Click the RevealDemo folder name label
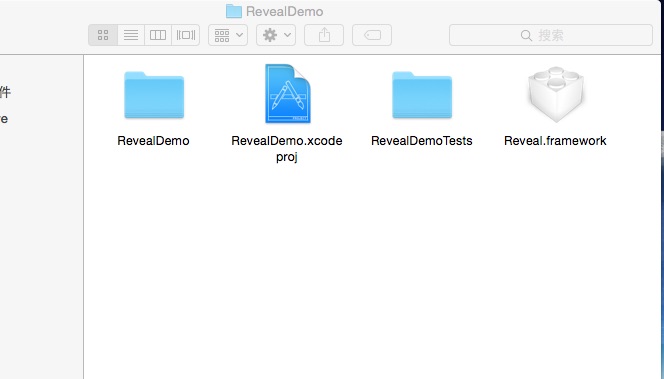Viewport: 664px width, 379px height. [153, 141]
